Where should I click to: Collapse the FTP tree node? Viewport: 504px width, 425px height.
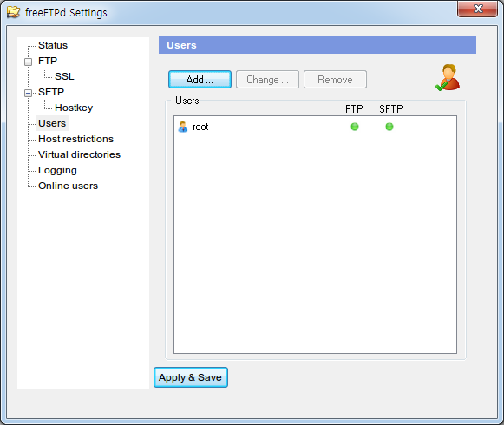click(29, 62)
